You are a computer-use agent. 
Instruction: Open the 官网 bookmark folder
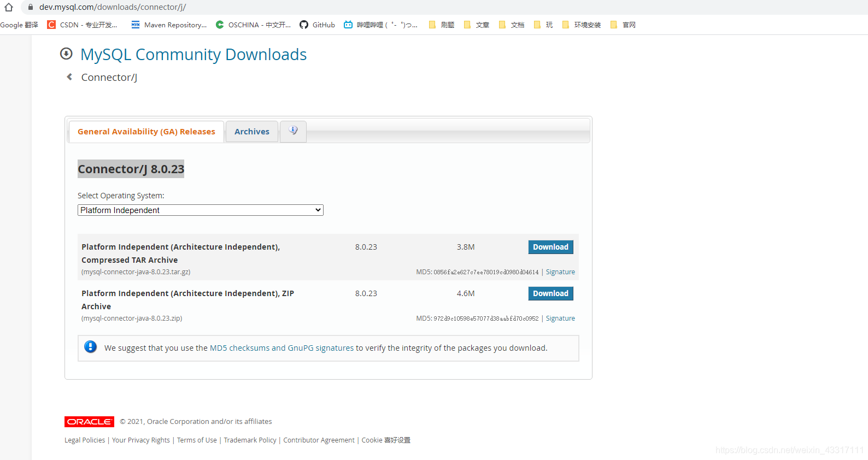623,25
